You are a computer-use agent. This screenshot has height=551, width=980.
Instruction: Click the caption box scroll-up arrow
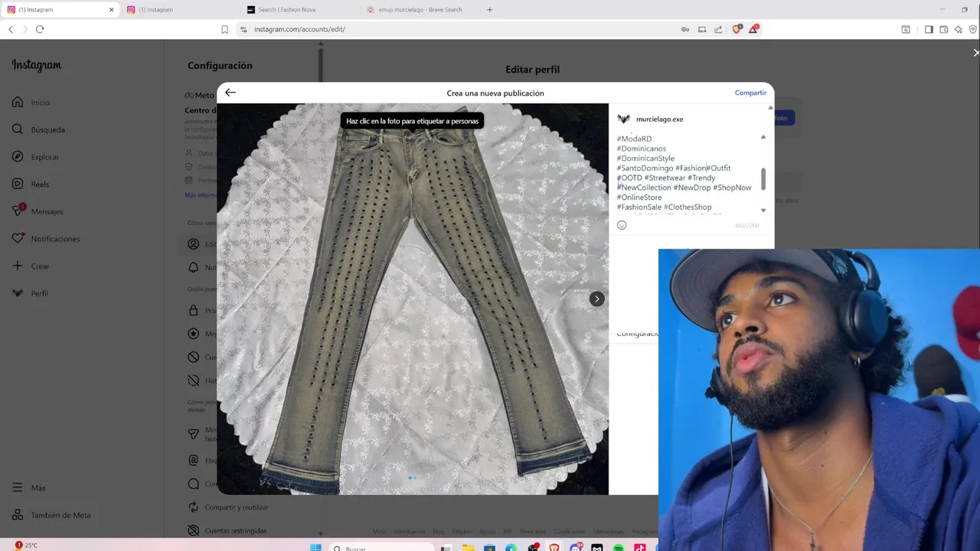pyautogui.click(x=763, y=137)
